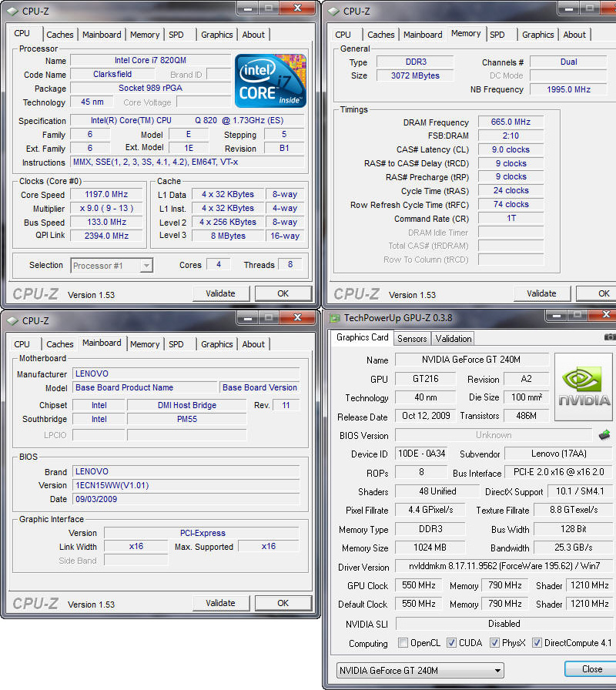
Task: Select the Graphics Card tab in GPU-Z
Action: pos(362,337)
